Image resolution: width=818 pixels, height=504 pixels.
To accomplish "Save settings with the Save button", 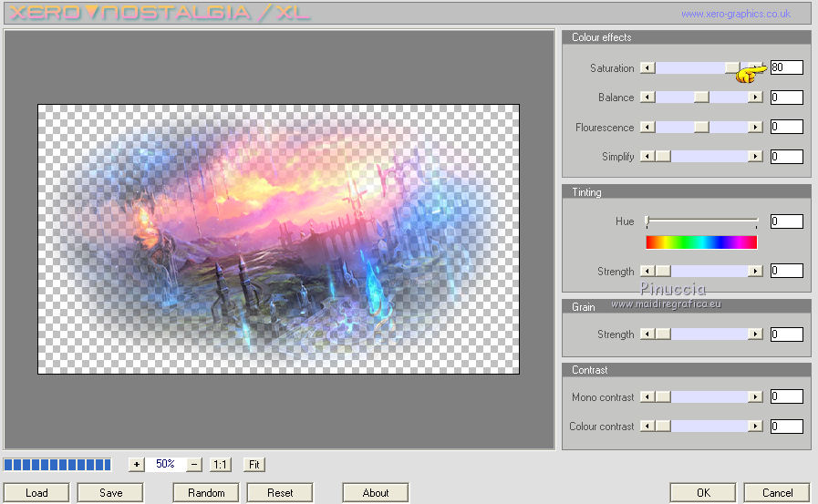I will click(x=110, y=492).
